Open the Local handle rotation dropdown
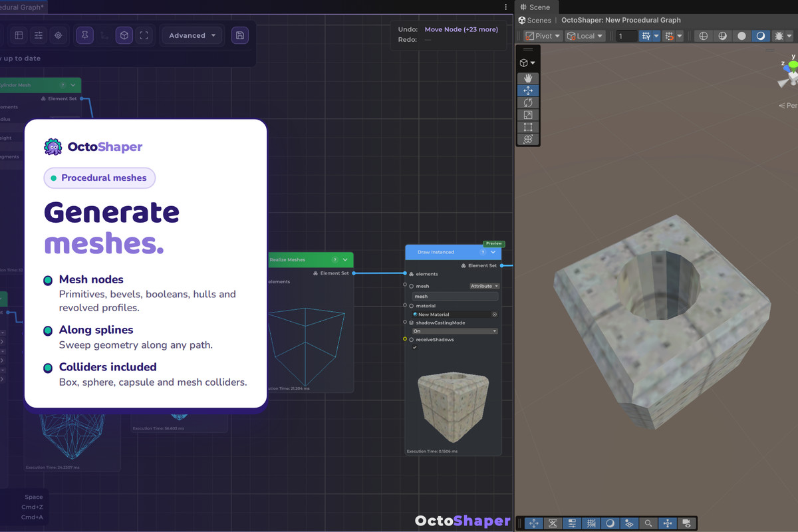Viewport: 798px width, 532px height. (585, 36)
